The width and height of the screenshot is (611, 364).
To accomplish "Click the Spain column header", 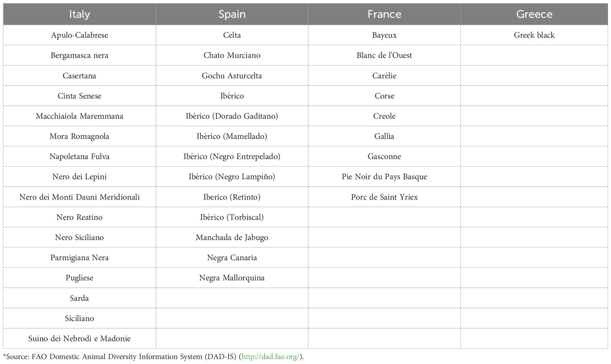I will pyautogui.click(x=232, y=14).
